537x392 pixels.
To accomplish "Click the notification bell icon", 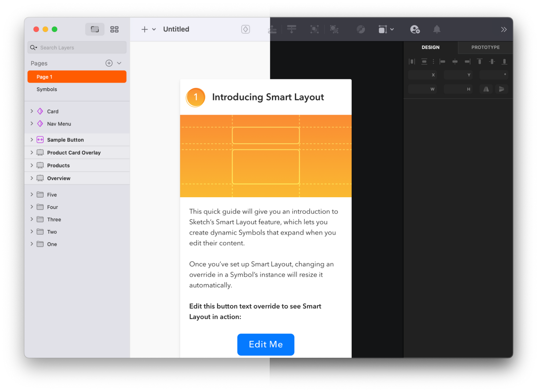I will [x=437, y=29].
